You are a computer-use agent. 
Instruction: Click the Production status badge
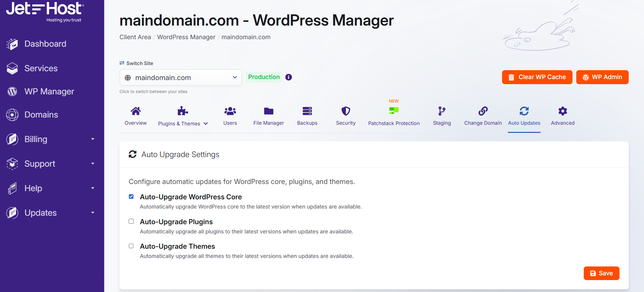pos(264,77)
